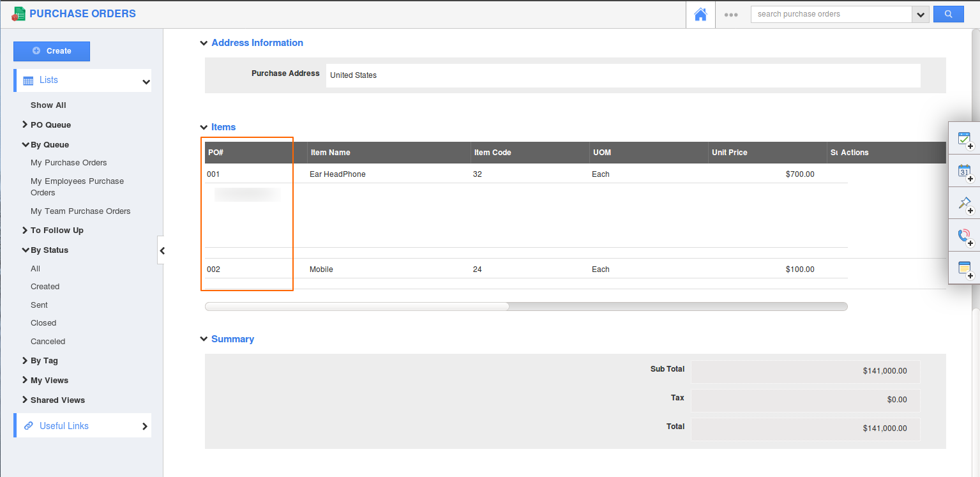Collapse the Items section
Image resolution: width=980 pixels, height=477 pixels.
(204, 128)
